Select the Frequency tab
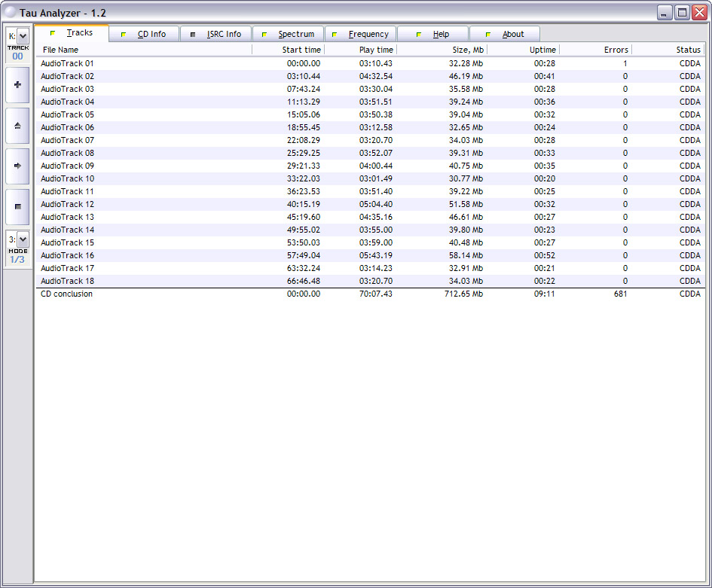The height and width of the screenshot is (588, 712). (x=361, y=34)
